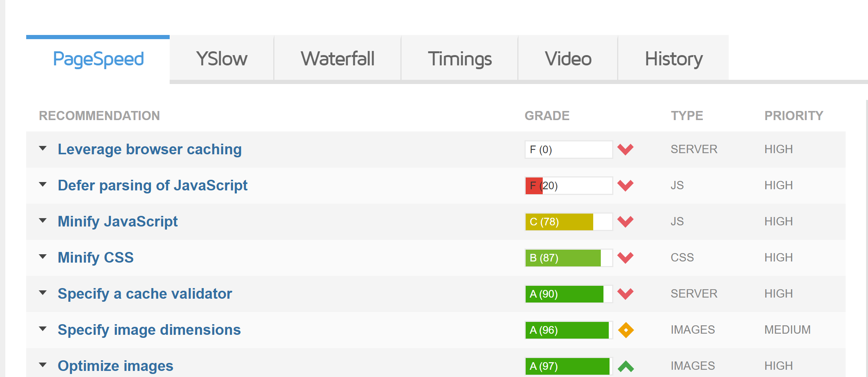Expand the Minify JavaScript disclosure triangle

pyautogui.click(x=43, y=220)
